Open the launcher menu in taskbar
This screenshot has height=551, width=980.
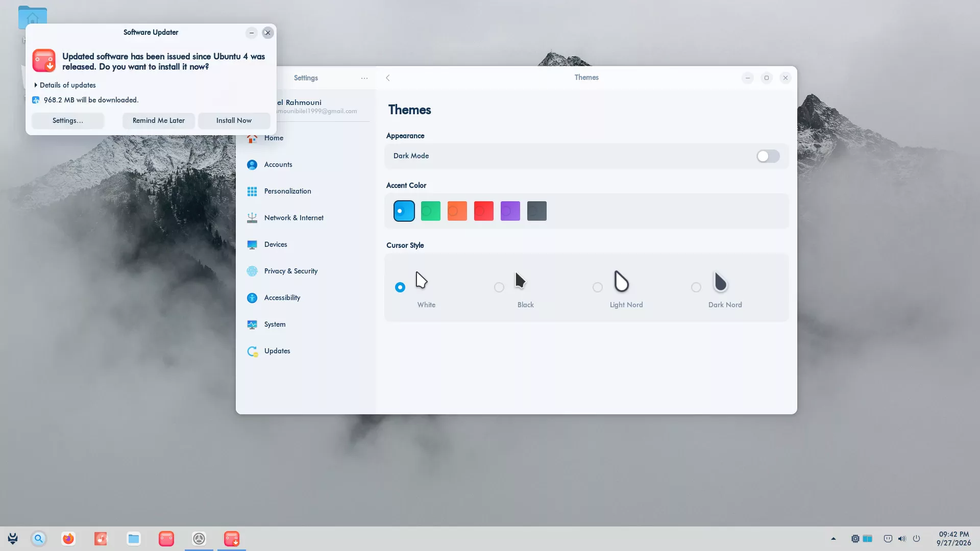[x=13, y=539]
